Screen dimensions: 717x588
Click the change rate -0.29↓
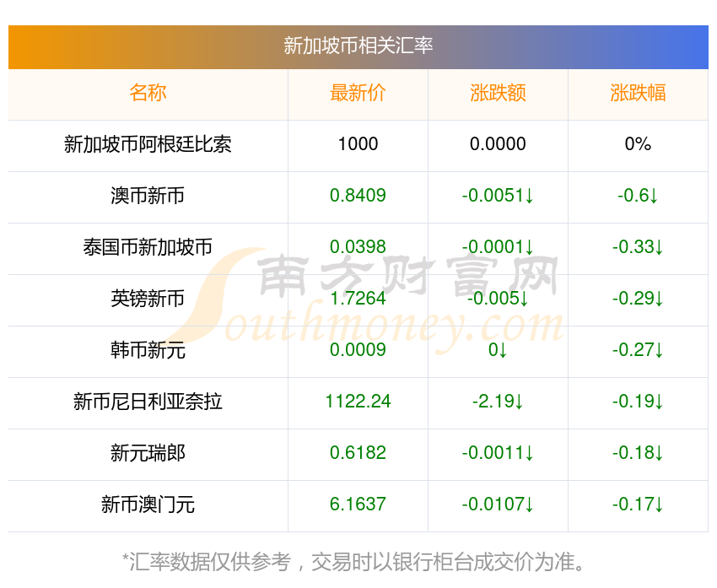638,299
